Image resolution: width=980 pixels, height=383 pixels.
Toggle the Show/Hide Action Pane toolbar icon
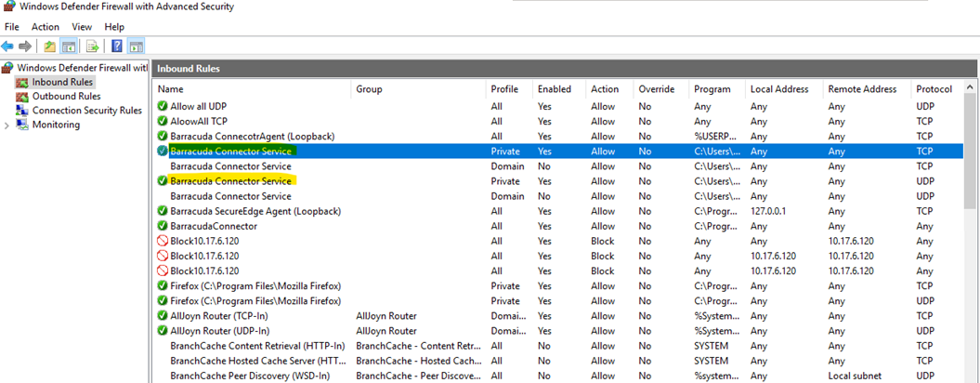click(x=137, y=46)
